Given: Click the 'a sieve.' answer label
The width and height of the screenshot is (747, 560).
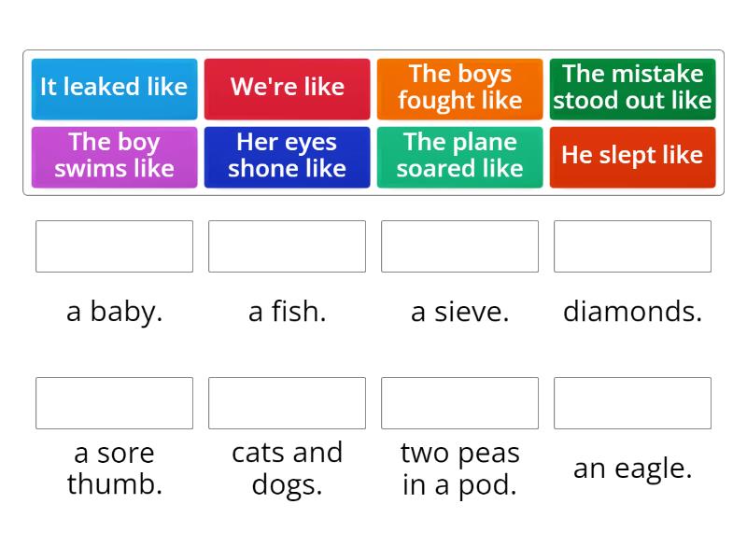Looking at the screenshot, I should click(459, 312).
